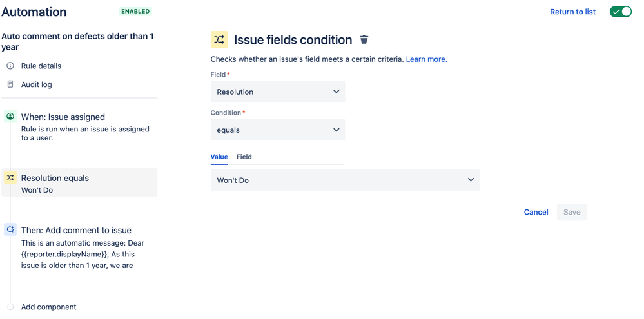Open the Learn more link
644x319 pixels.
coord(426,59)
